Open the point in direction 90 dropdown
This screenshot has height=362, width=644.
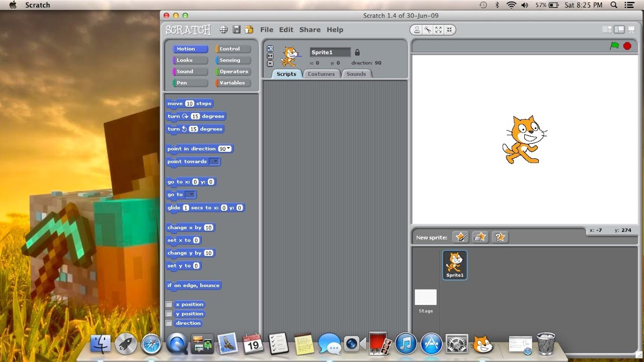coord(229,149)
